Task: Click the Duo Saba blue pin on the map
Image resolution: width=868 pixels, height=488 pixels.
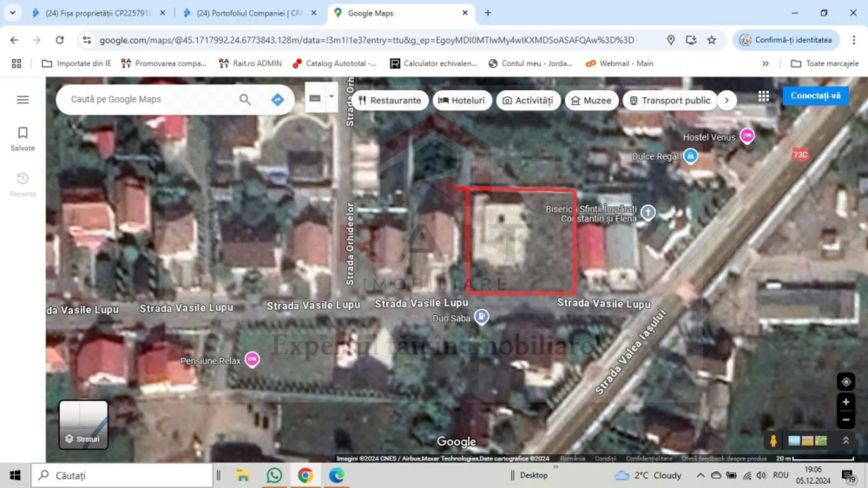Action: pos(482,317)
